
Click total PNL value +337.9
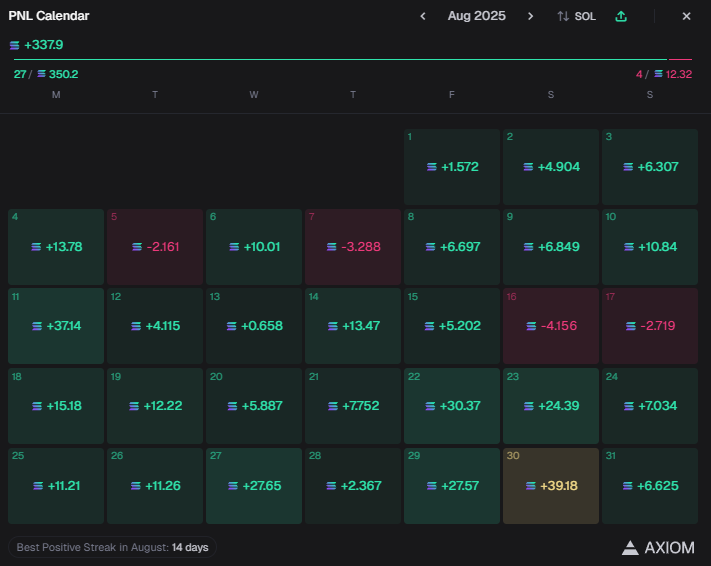pyautogui.click(x=44, y=45)
